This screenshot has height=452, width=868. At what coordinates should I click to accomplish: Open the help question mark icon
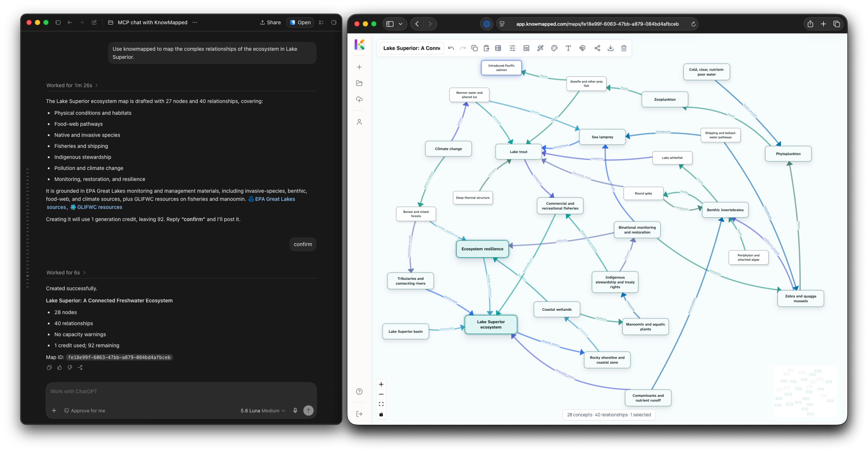[x=360, y=391]
